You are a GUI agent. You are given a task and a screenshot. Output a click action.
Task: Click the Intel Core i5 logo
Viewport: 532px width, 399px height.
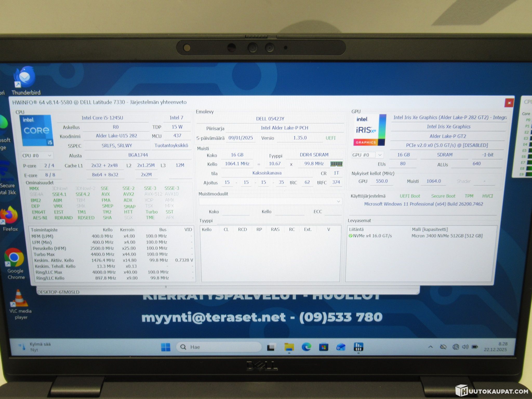(36, 130)
